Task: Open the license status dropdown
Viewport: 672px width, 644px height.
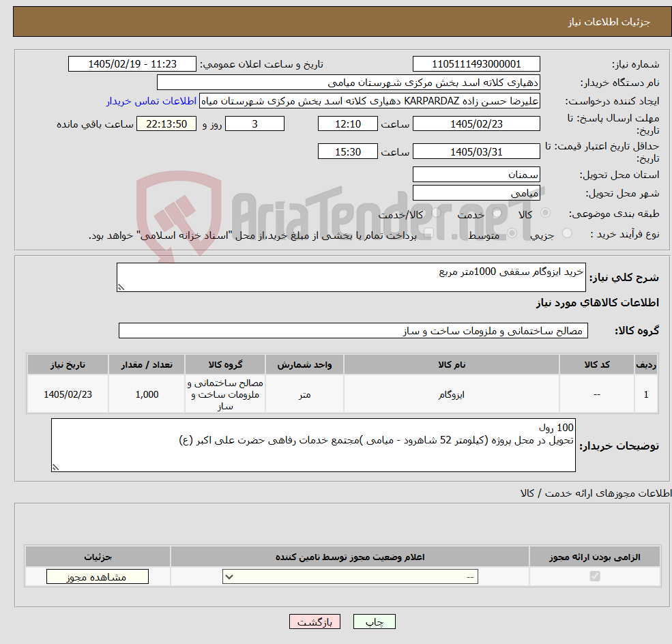Action: pyautogui.click(x=350, y=576)
